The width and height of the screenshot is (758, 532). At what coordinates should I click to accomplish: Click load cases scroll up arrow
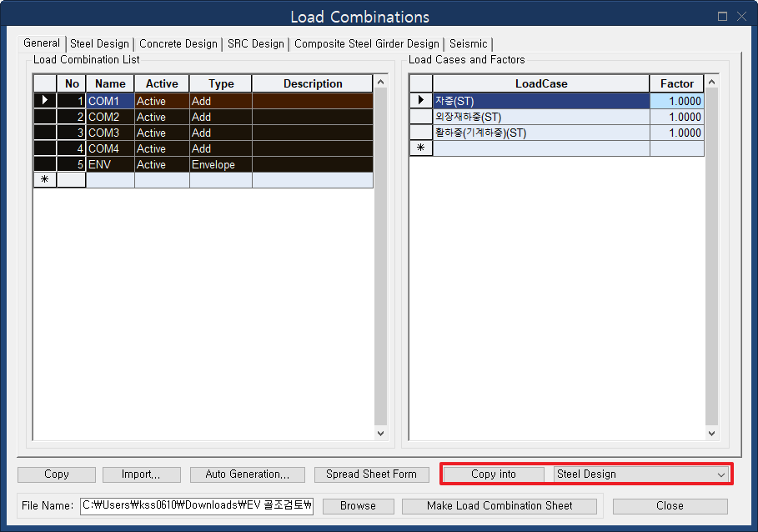click(x=711, y=83)
